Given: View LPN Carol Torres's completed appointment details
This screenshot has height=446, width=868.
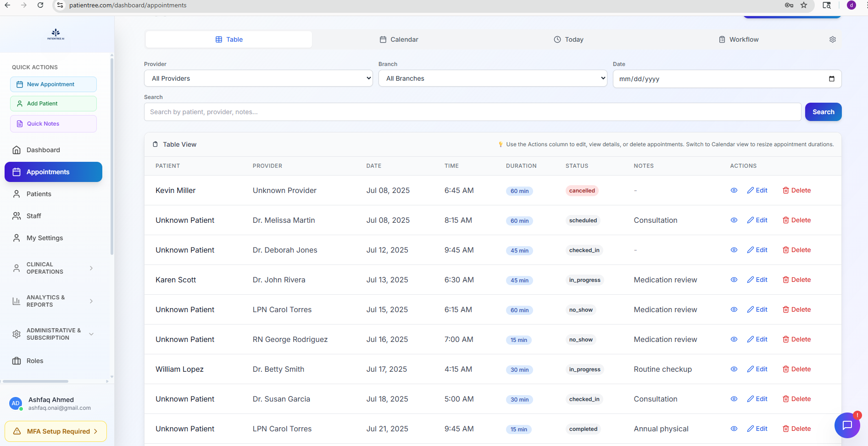Looking at the screenshot, I should [734, 429].
